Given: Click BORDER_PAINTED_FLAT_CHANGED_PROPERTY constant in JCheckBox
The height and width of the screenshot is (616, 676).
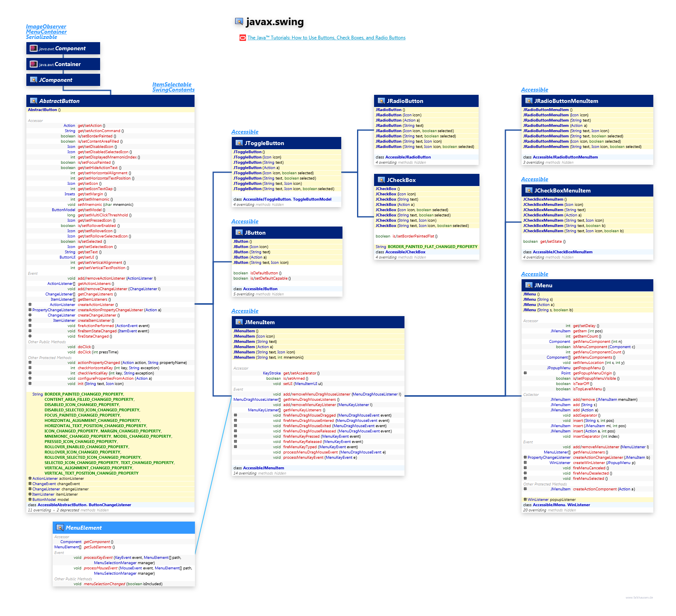Looking at the screenshot, I should (x=432, y=247).
